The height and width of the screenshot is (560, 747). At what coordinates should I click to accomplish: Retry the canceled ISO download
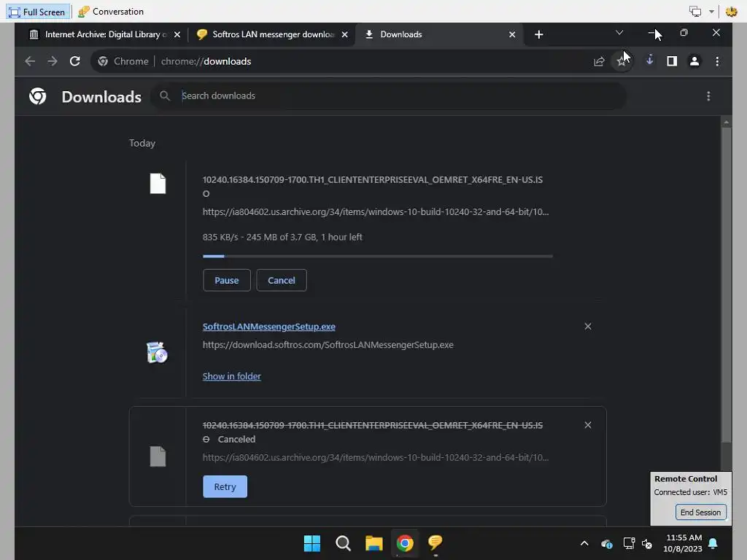coord(225,486)
